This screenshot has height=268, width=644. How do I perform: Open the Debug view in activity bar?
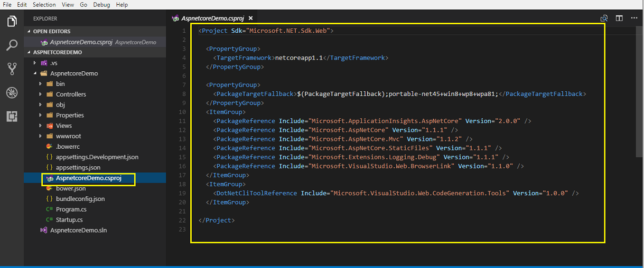point(12,92)
